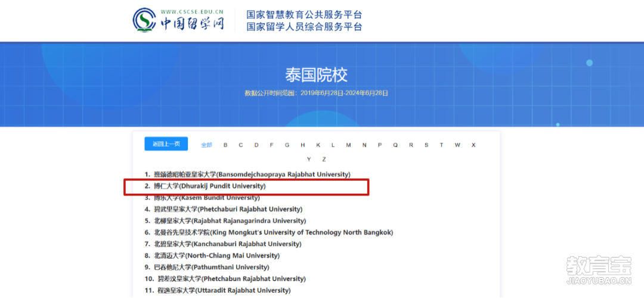Screen dimensions: 644x298
Task: Click 国家智慧教育公共服务平台 header text
Action: (304, 15)
